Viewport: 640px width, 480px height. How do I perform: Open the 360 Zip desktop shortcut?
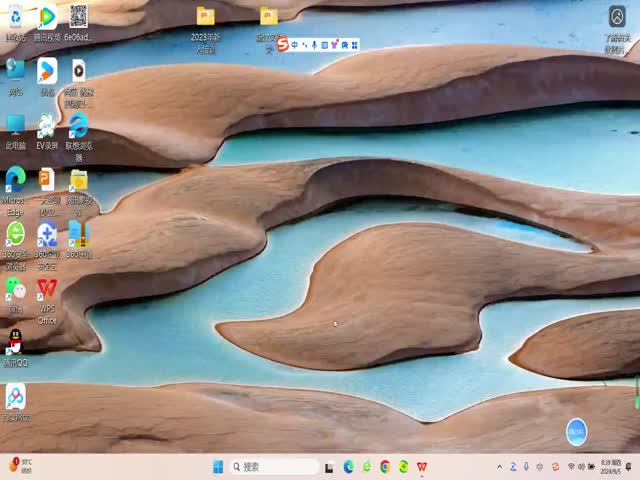[x=78, y=234]
